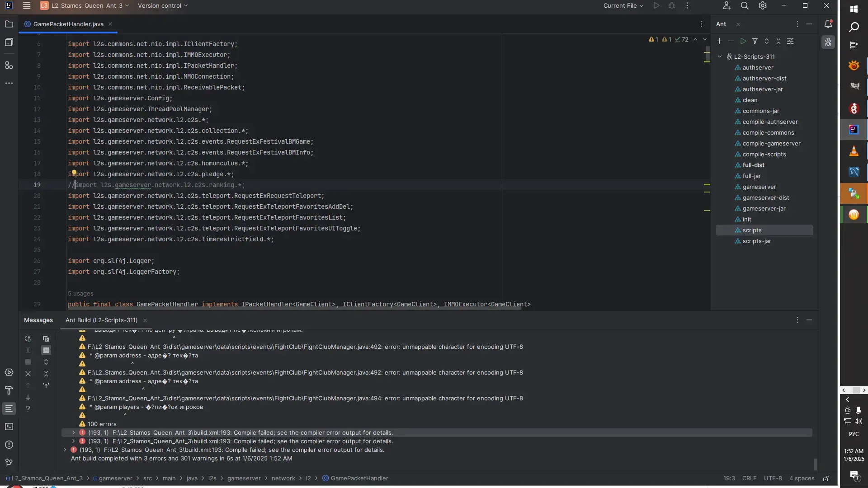Image resolution: width=868 pixels, height=488 pixels.
Task: Select the full-dist Ant target
Action: click(x=753, y=165)
